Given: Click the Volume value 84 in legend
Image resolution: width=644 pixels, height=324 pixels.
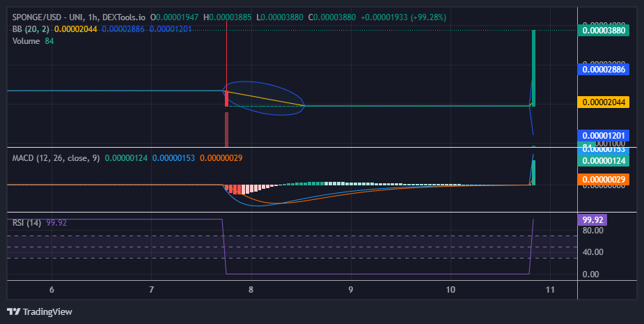Looking at the screenshot, I should coord(49,41).
